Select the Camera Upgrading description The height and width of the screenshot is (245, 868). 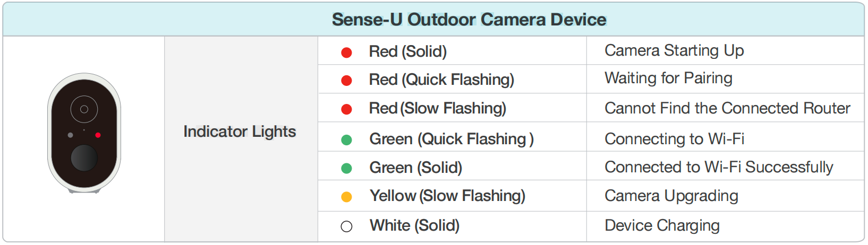671,196
